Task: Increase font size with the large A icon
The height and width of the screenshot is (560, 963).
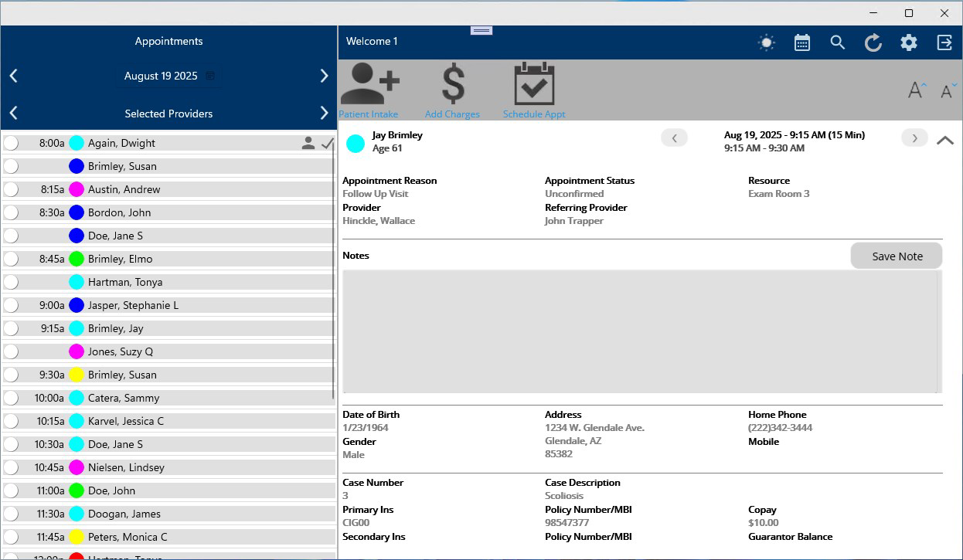Action: pos(917,90)
